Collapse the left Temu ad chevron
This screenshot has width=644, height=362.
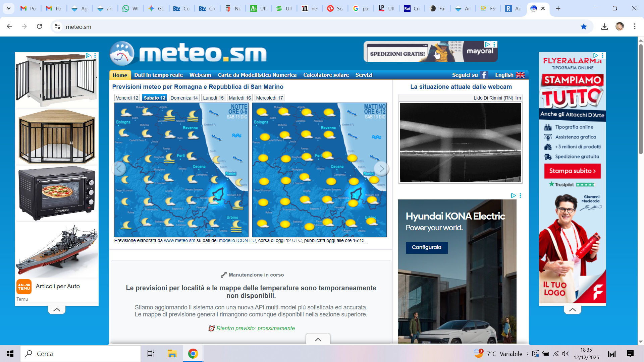coord(57,310)
